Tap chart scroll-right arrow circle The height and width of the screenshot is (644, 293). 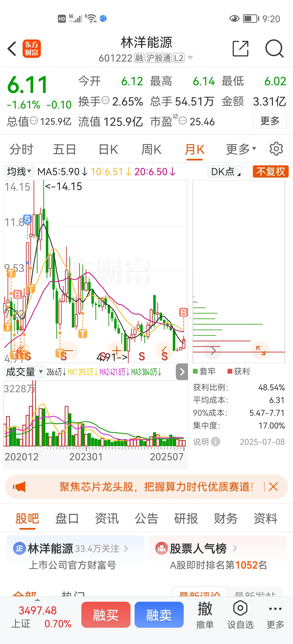pyautogui.click(x=165, y=350)
